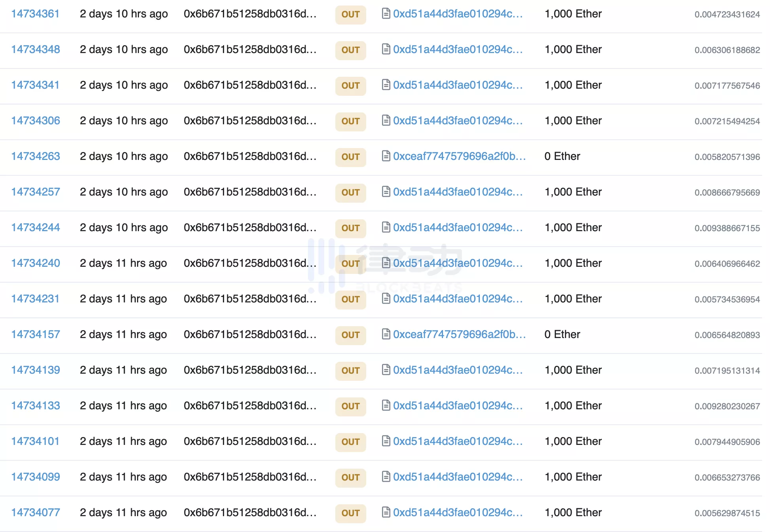Image resolution: width=770 pixels, height=532 pixels.
Task: Click contract icon in block 14734077 row
Action: coord(386,513)
